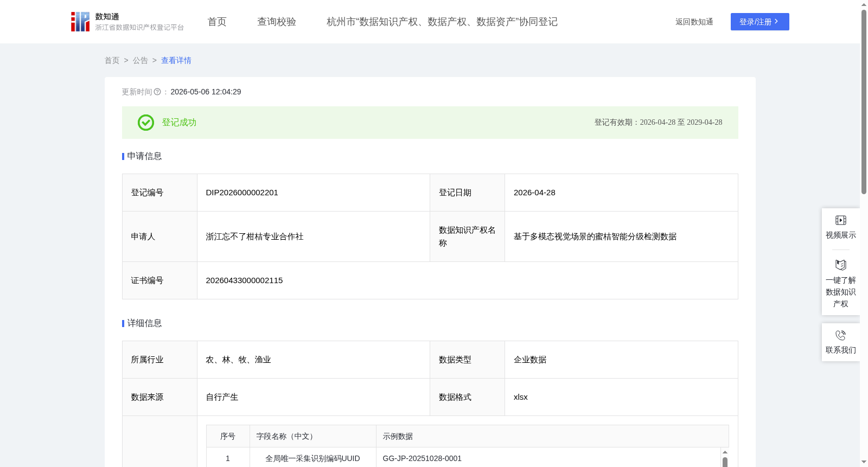This screenshot has height=467, width=868.
Task: Open 查询校验 navigation item
Action: click(x=277, y=22)
